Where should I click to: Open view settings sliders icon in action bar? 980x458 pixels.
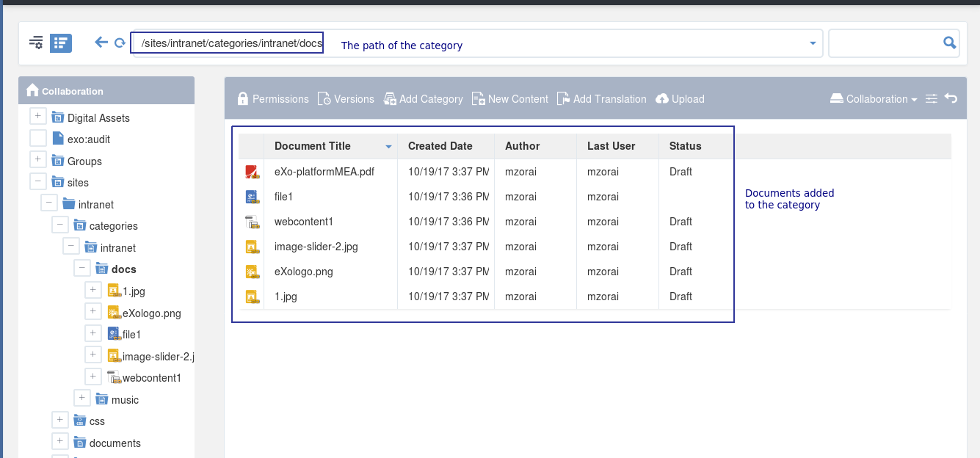[x=932, y=98]
